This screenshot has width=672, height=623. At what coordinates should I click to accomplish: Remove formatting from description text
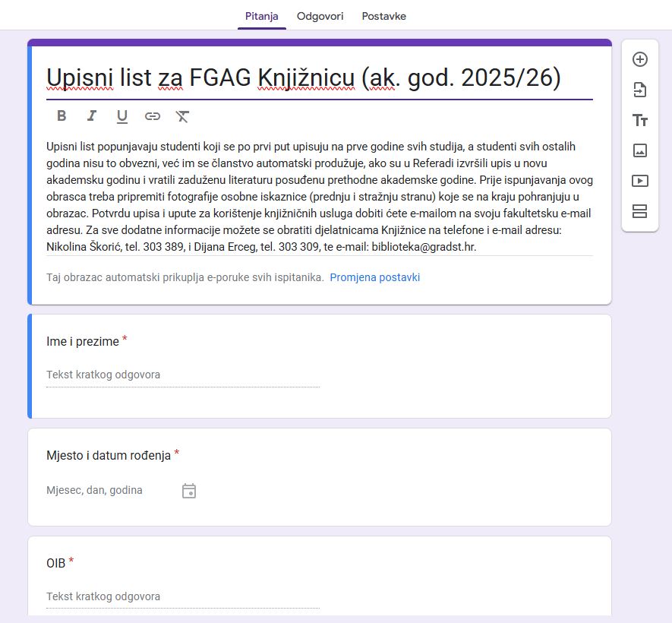click(x=182, y=116)
